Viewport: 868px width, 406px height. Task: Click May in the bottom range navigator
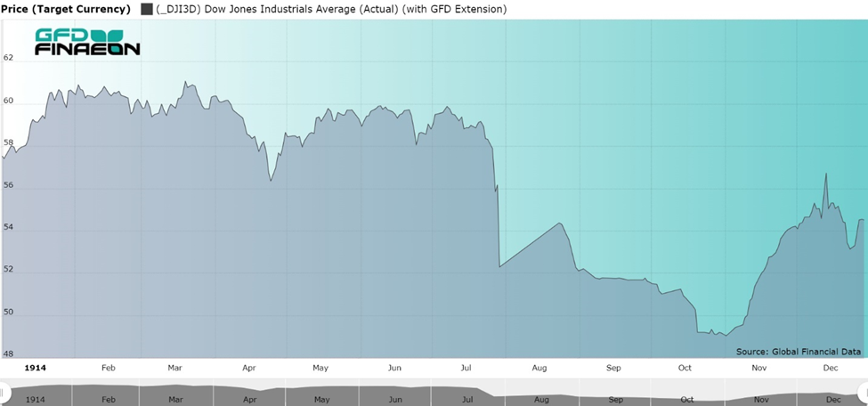tap(321, 400)
